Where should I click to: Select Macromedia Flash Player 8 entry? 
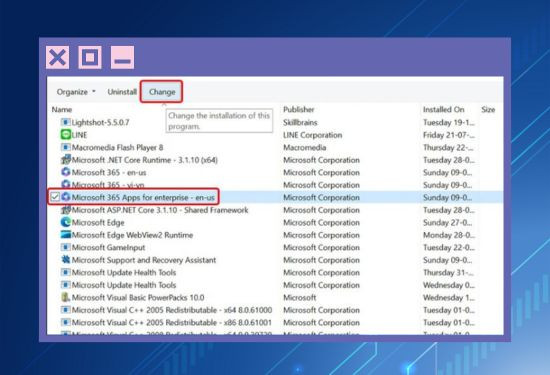pyautogui.click(x=118, y=147)
